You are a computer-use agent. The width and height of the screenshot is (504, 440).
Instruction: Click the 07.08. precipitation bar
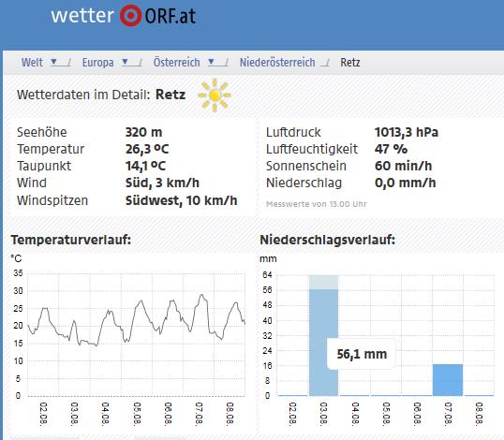[448, 380]
